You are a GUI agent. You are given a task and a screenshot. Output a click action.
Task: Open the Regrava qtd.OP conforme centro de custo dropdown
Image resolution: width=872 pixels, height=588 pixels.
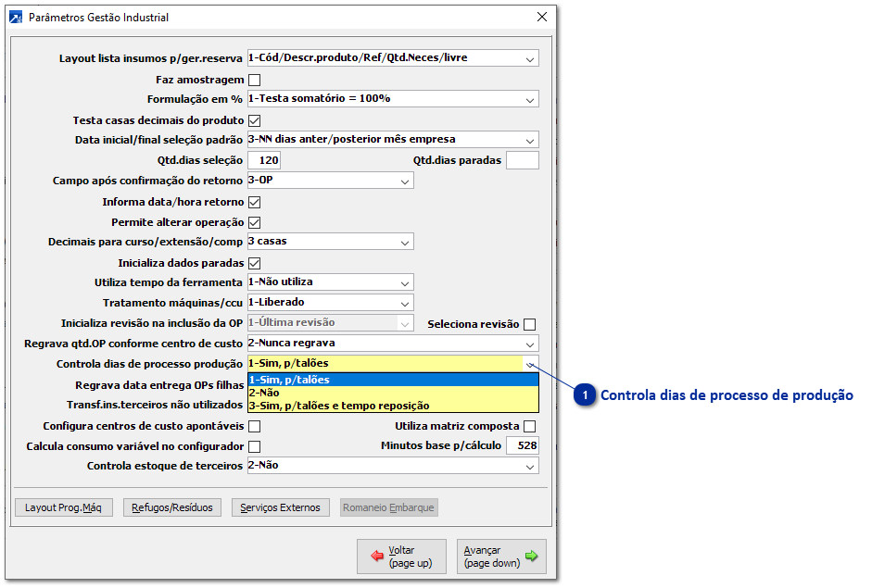pos(528,343)
